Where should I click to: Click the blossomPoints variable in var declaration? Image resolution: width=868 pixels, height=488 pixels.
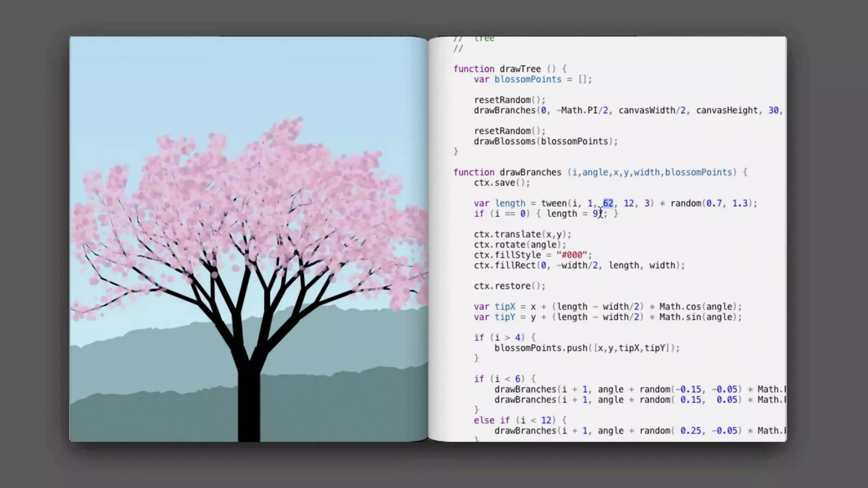[x=528, y=79]
